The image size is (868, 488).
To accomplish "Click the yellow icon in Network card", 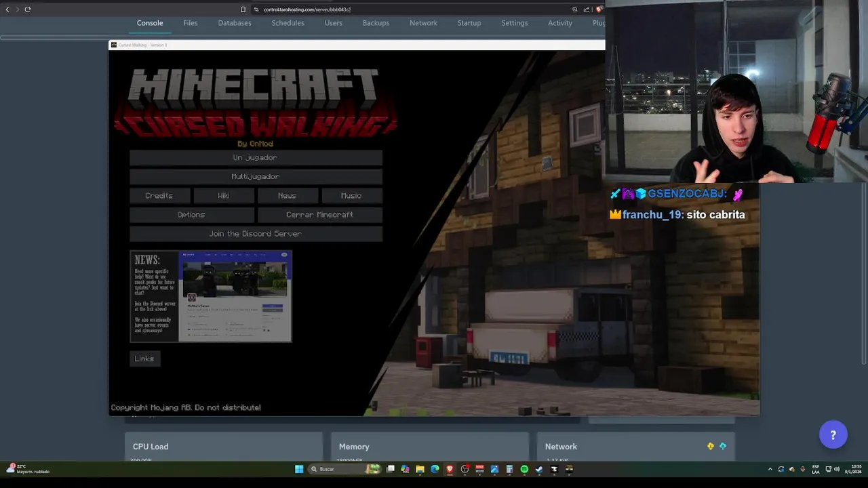I will point(711,446).
